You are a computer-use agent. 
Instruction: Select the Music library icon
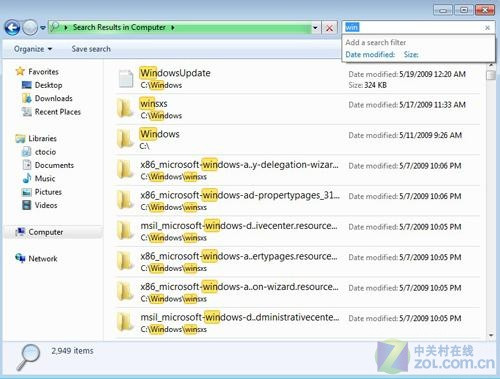27,178
